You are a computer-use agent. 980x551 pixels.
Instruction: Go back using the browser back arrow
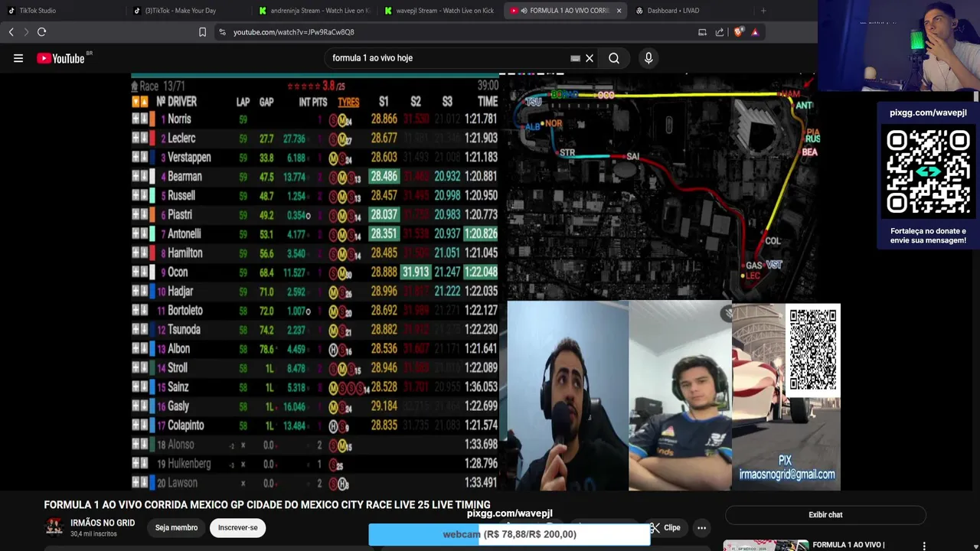tap(11, 32)
